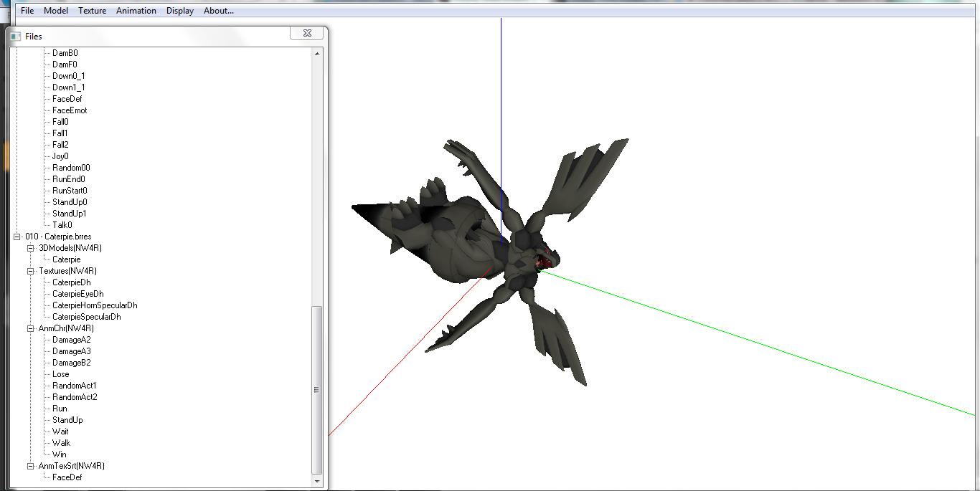980x491 pixels.
Task: Collapse the AnmChr(NW4R) tree node
Action: click(x=31, y=328)
